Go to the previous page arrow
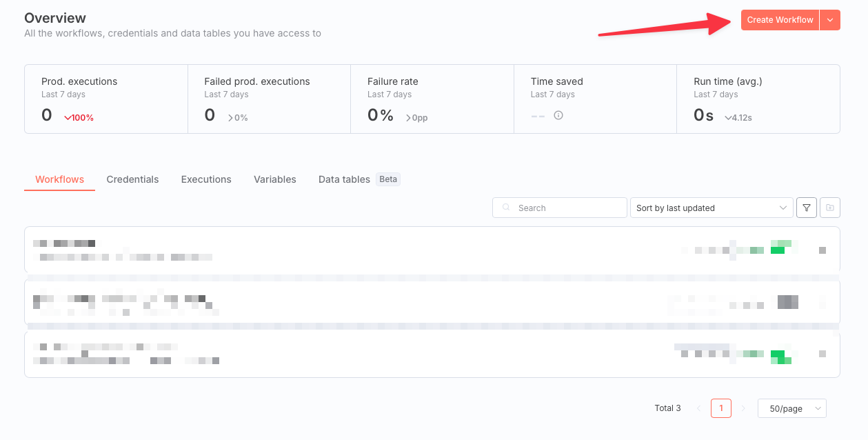Viewport: 868px width, 440px height. (699, 408)
